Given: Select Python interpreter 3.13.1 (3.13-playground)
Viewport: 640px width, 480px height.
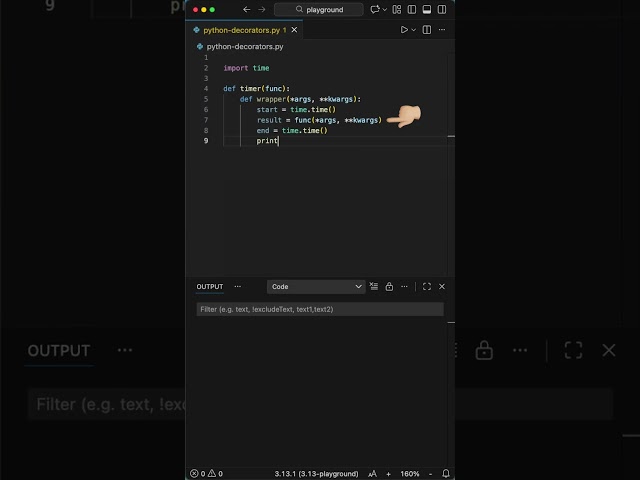Looking at the screenshot, I should 316,473.
